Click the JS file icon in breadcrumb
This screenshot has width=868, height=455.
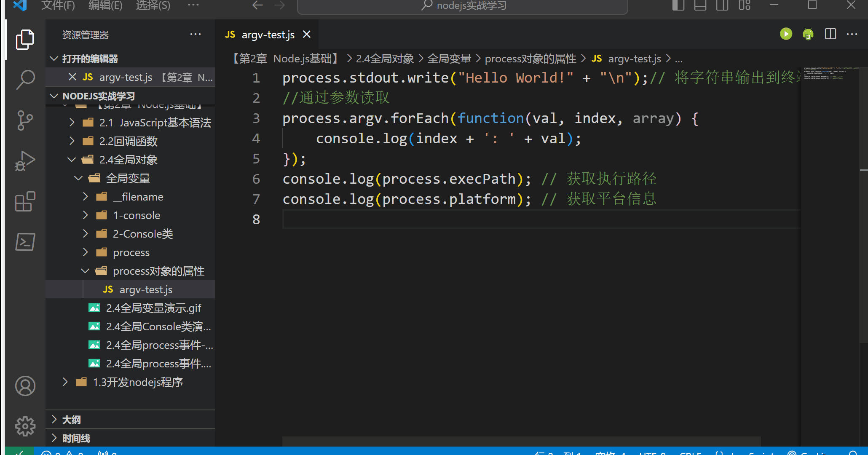pos(597,59)
